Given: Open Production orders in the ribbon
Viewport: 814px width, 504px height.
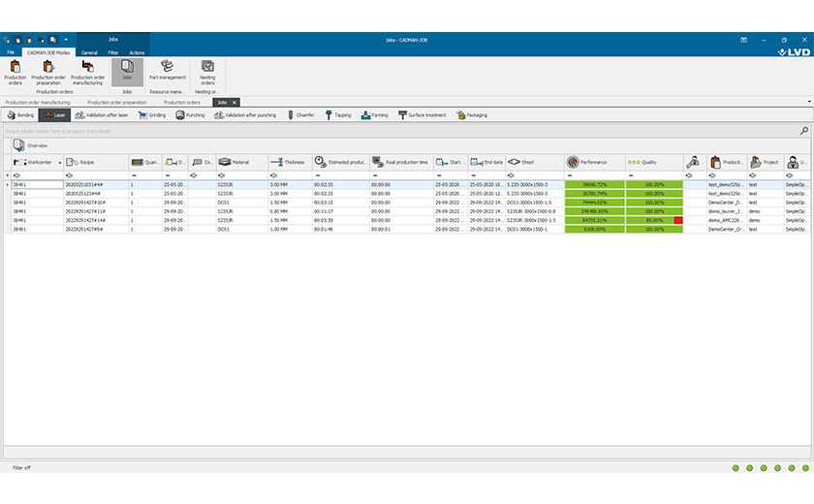Looking at the screenshot, I should click(16, 72).
